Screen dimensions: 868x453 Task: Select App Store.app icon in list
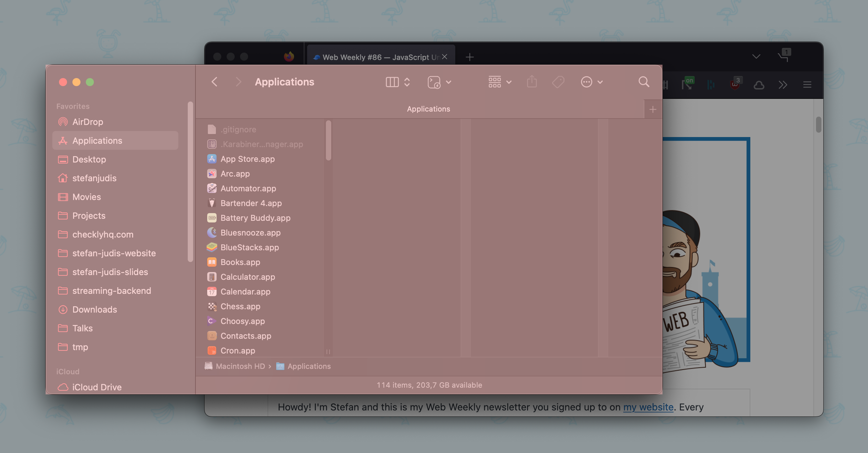click(x=212, y=158)
